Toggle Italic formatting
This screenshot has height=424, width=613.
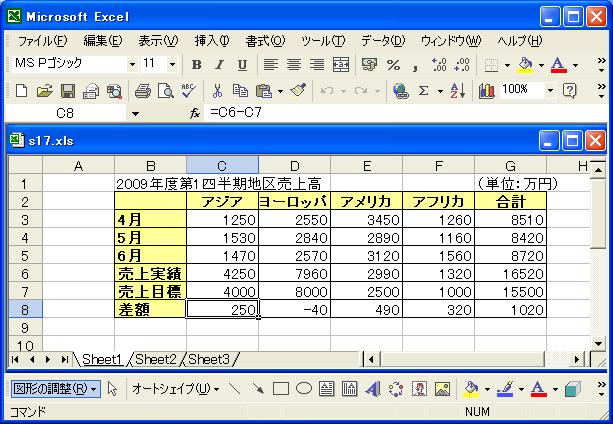point(219,65)
